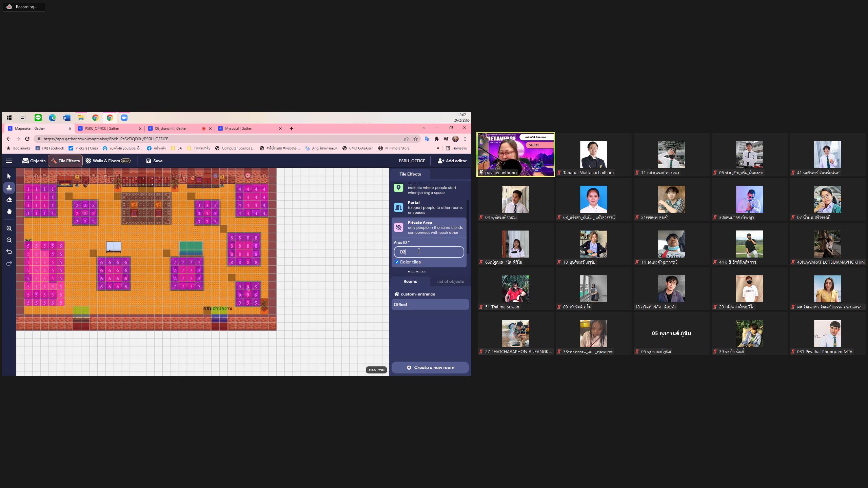Open the Facebook bookmark
Viewport: 868px width, 488px height.
[50, 148]
